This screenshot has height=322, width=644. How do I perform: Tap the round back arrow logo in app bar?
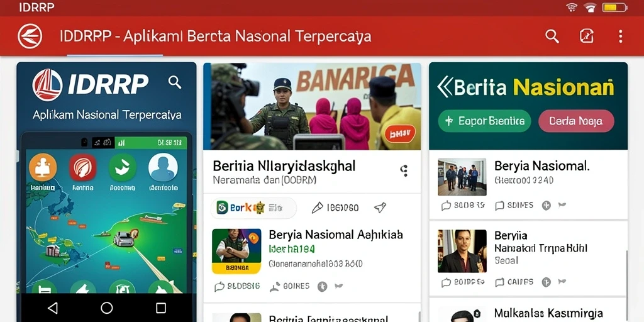click(x=30, y=36)
